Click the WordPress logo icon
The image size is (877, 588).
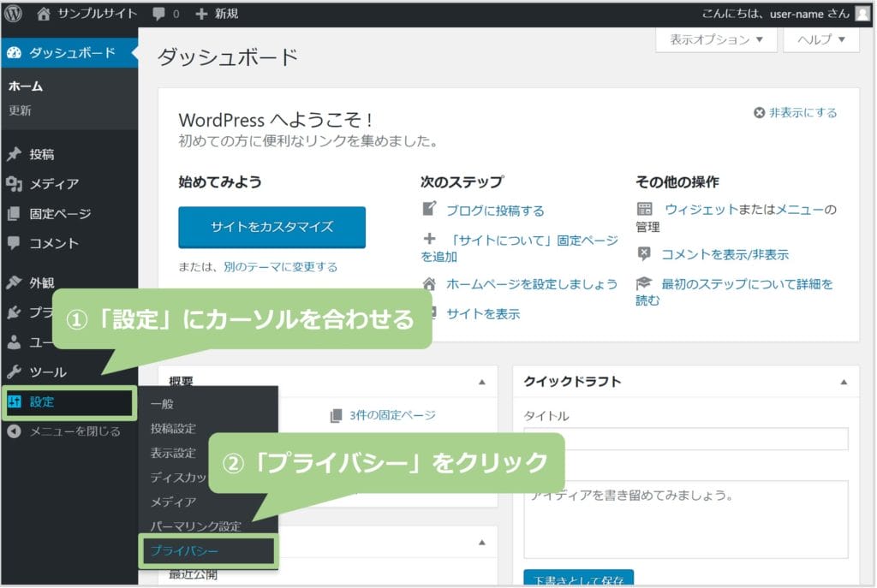click(13, 14)
